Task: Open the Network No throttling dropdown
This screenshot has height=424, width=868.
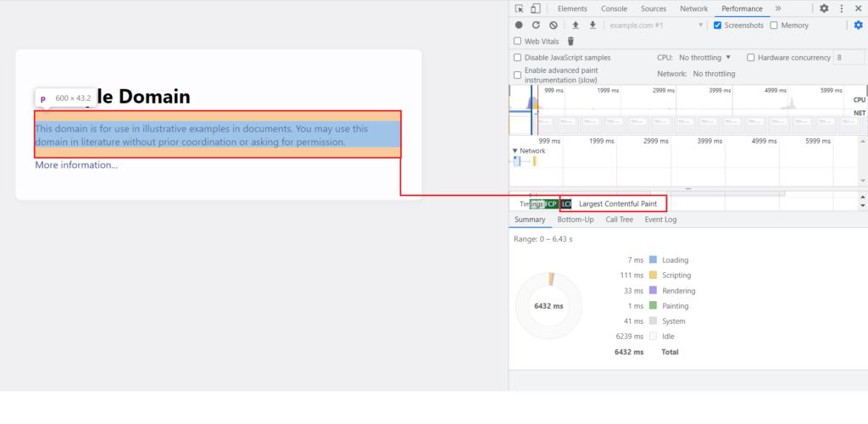Action: pos(714,74)
